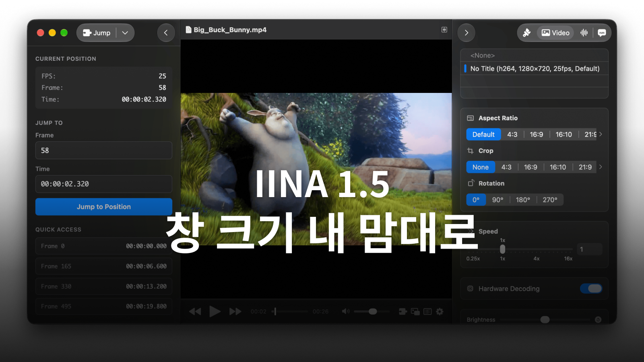Open the Jump plugin dropdown arrow

[125, 33]
